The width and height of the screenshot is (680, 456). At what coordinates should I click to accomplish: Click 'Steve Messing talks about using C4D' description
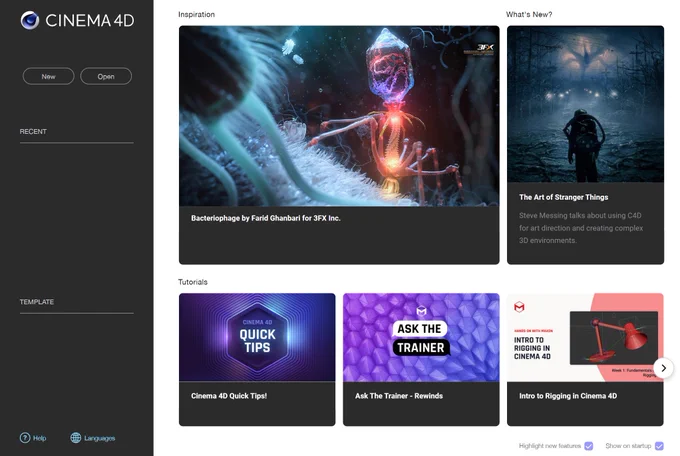pos(581,228)
